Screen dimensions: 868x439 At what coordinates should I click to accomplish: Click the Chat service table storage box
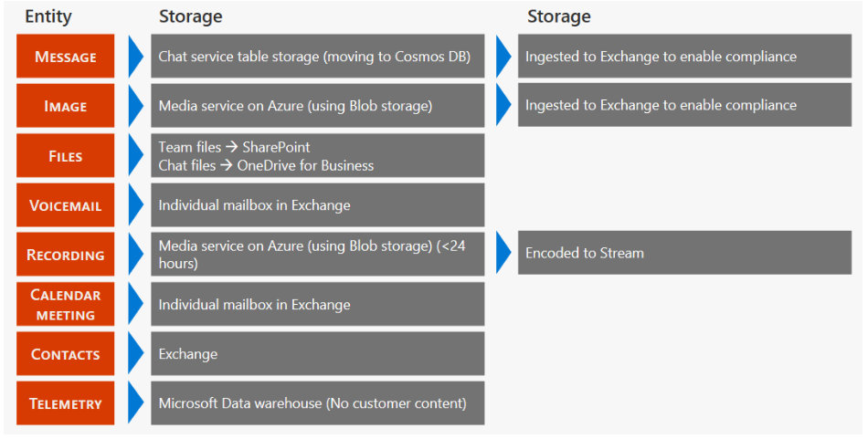point(317,57)
